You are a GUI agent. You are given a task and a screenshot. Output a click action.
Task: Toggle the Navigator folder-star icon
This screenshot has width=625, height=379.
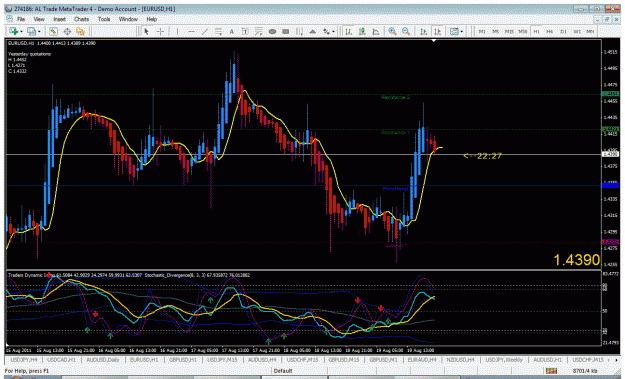tap(81, 31)
